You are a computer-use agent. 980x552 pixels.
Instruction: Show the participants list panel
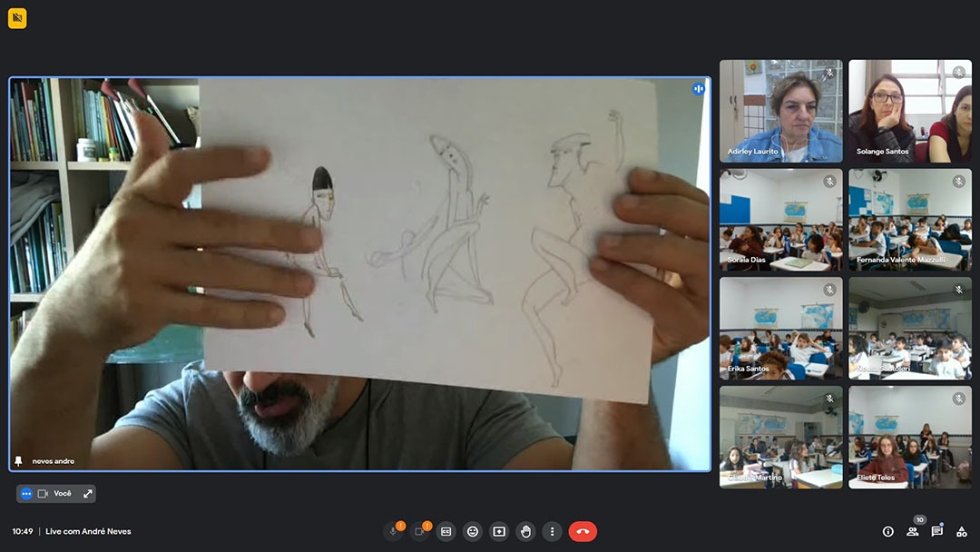pyautogui.click(x=912, y=532)
